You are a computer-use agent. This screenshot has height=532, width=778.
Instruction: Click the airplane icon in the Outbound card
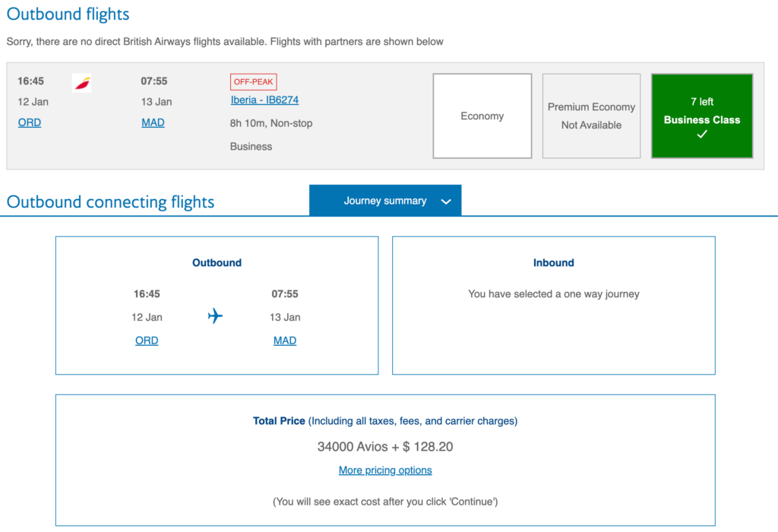click(x=215, y=317)
